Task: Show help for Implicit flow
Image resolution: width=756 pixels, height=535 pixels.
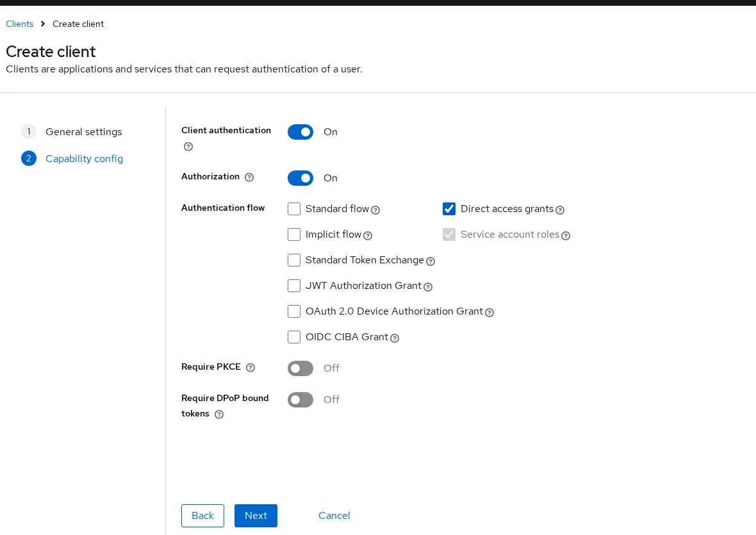Action: pos(368,236)
